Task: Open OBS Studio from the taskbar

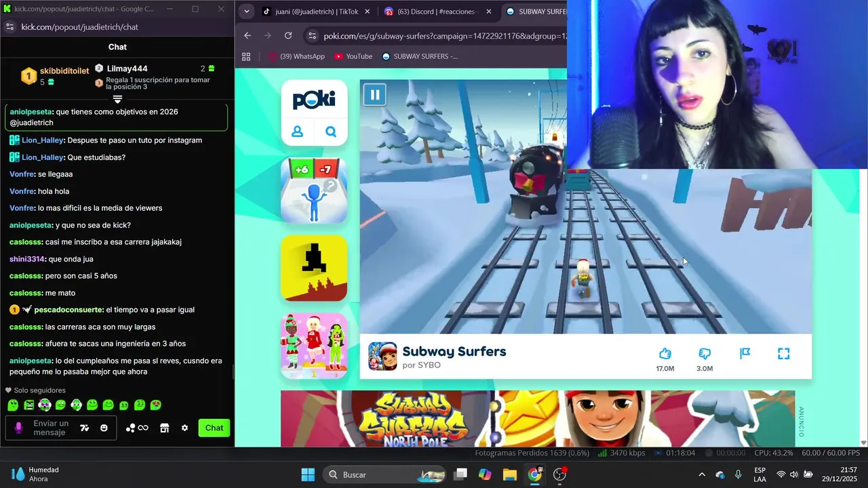Action: click(559, 474)
